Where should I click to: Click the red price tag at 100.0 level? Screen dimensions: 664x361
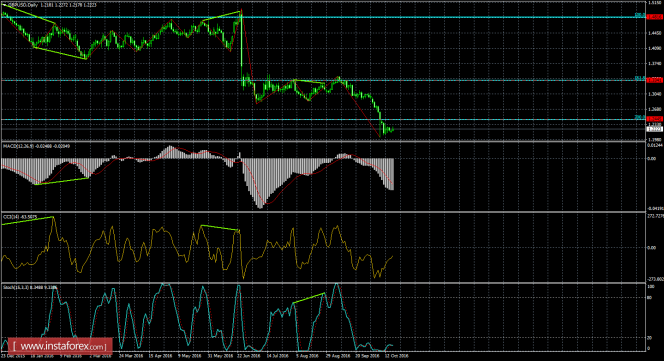pos(655,17)
